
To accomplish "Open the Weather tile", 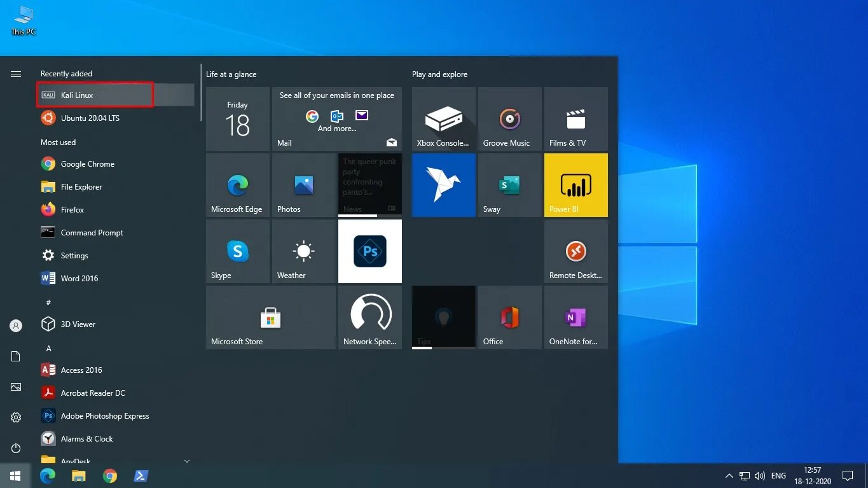I will click(304, 251).
